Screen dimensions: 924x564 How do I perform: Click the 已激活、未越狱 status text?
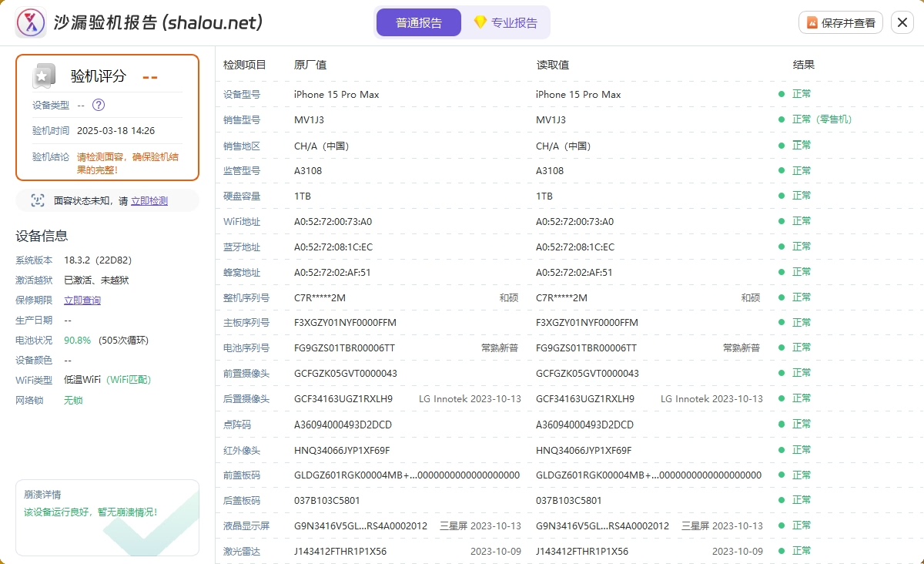pyautogui.click(x=96, y=280)
